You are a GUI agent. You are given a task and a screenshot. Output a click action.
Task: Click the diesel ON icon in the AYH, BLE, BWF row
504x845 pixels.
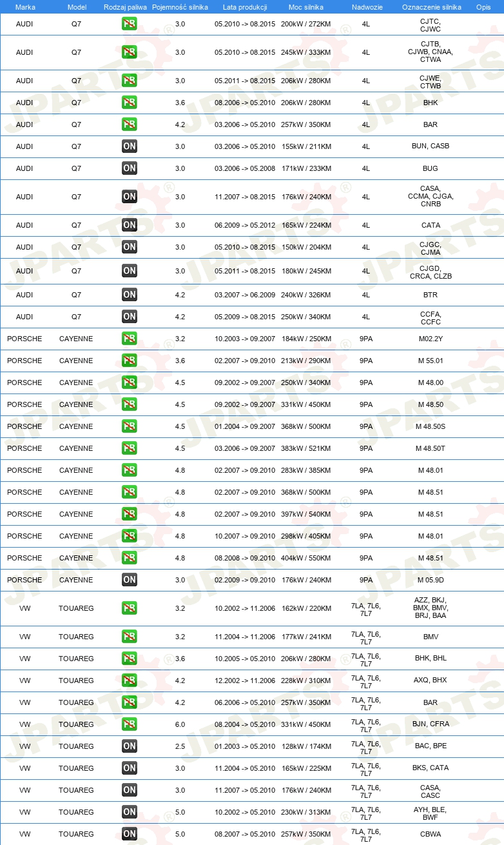tap(130, 812)
